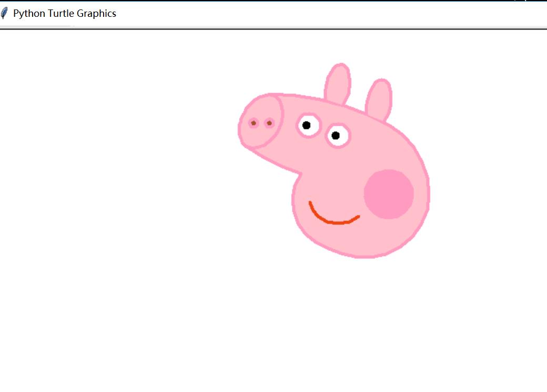Click the pig's round dark-pink cheek
The width and height of the screenshot is (547, 392).
(x=389, y=194)
